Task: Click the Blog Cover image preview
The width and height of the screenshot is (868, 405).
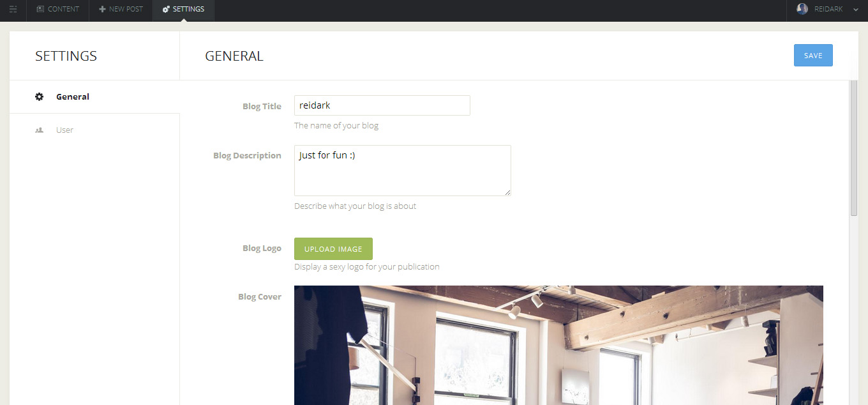Action: (x=558, y=345)
